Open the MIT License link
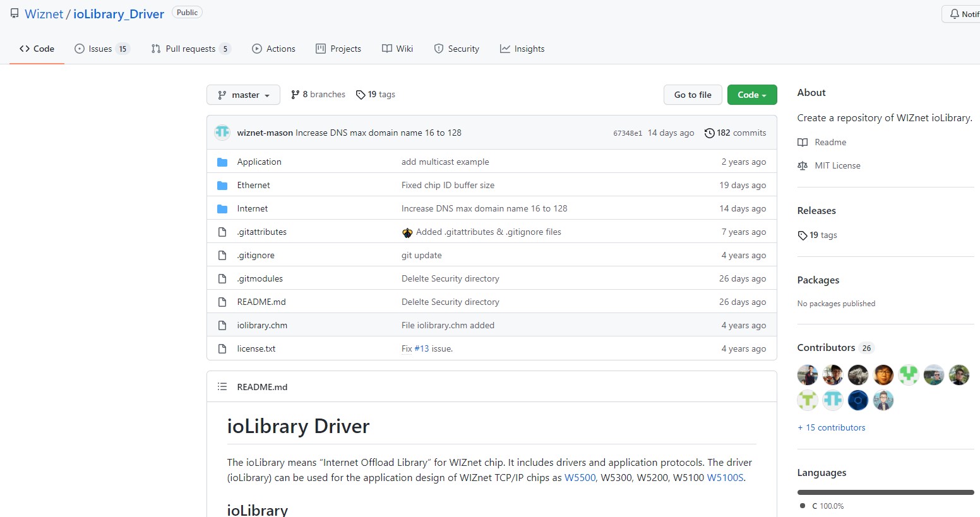The width and height of the screenshot is (980, 517). [829, 165]
